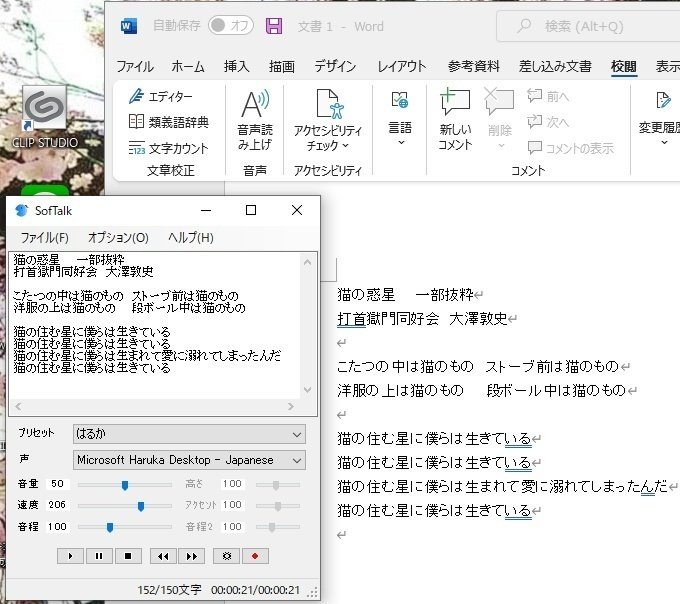Click the SofTalk settings gear button
The width and height of the screenshot is (680, 604).
tap(226, 556)
